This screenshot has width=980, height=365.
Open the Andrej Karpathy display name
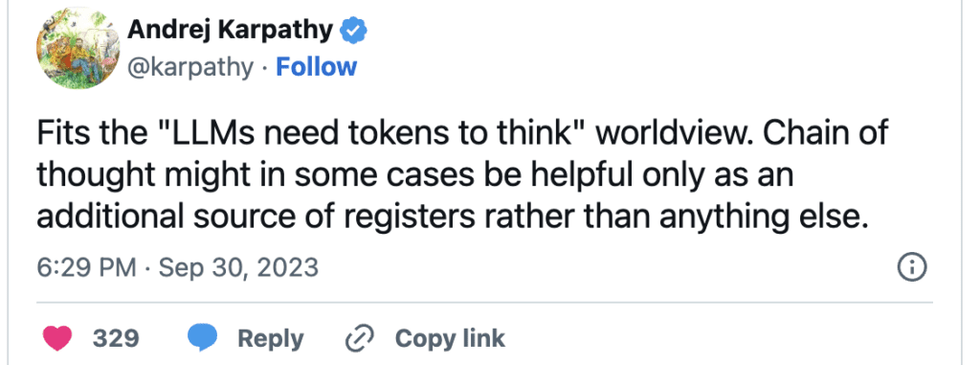[x=230, y=30]
